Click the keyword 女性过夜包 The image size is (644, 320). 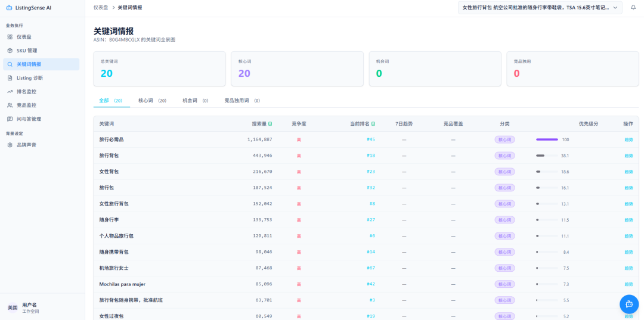click(112, 316)
